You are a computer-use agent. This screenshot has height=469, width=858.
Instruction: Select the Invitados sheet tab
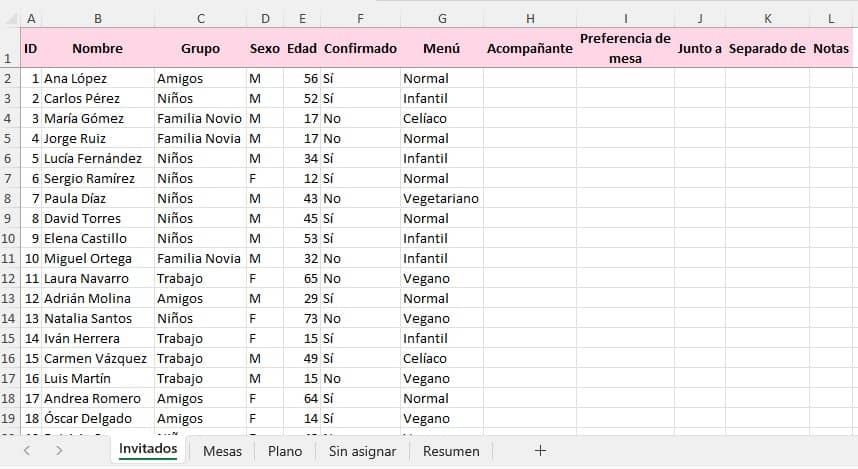[x=148, y=450]
